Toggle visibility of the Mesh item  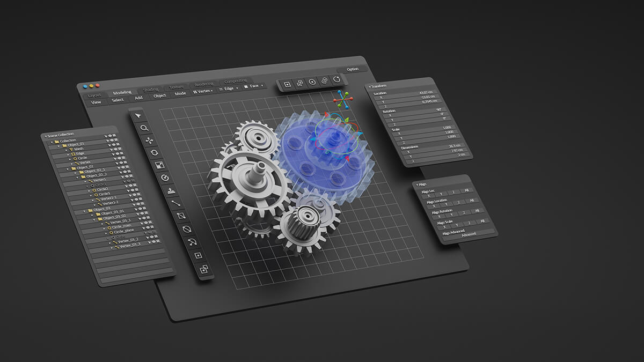click(116, 148)
